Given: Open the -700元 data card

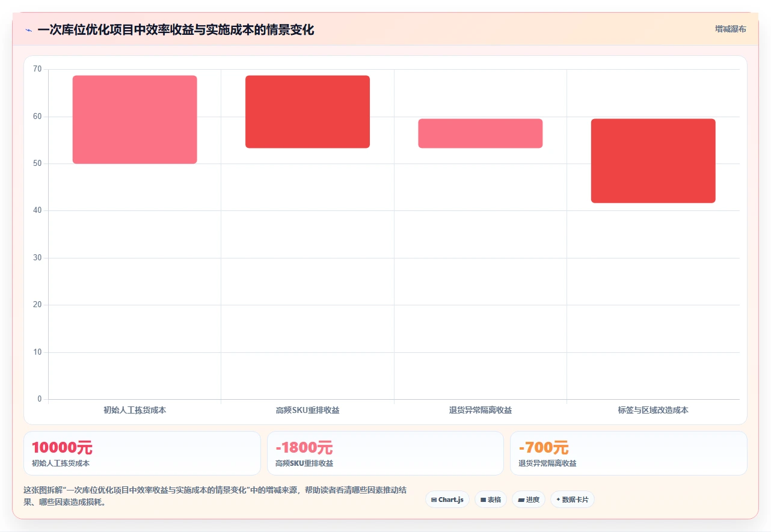Looking at the screenshot, I should (x=628, y=453).
